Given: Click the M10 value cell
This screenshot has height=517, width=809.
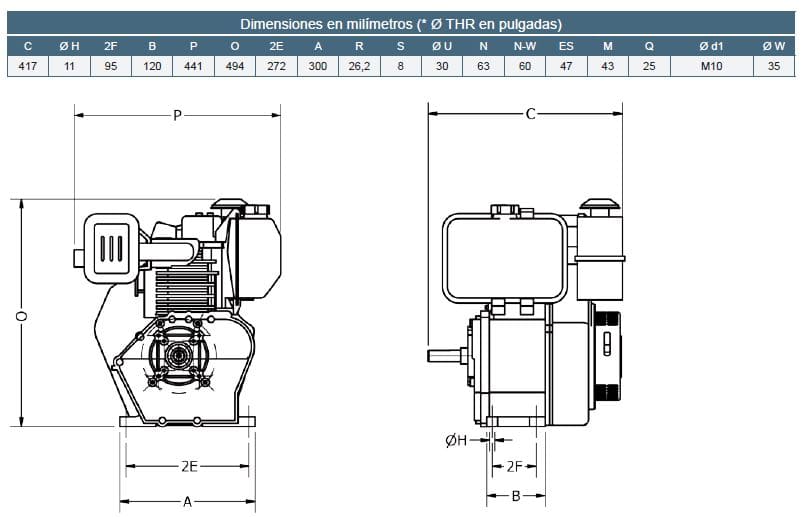Looking at the screenshot, I should (x=710, y=66).
